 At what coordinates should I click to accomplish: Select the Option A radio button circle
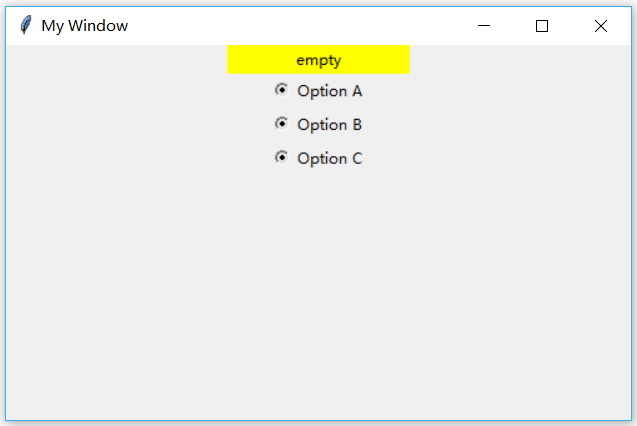pyautogui.click(x=281, y=89)
